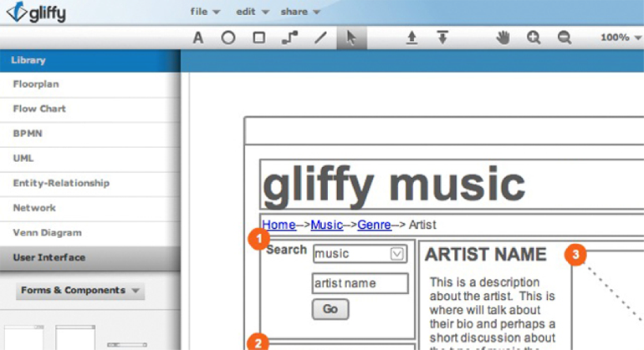Viewport: 644px width, 350px height.
Task: Select the Rectangle tool
Action: point(258,38)
